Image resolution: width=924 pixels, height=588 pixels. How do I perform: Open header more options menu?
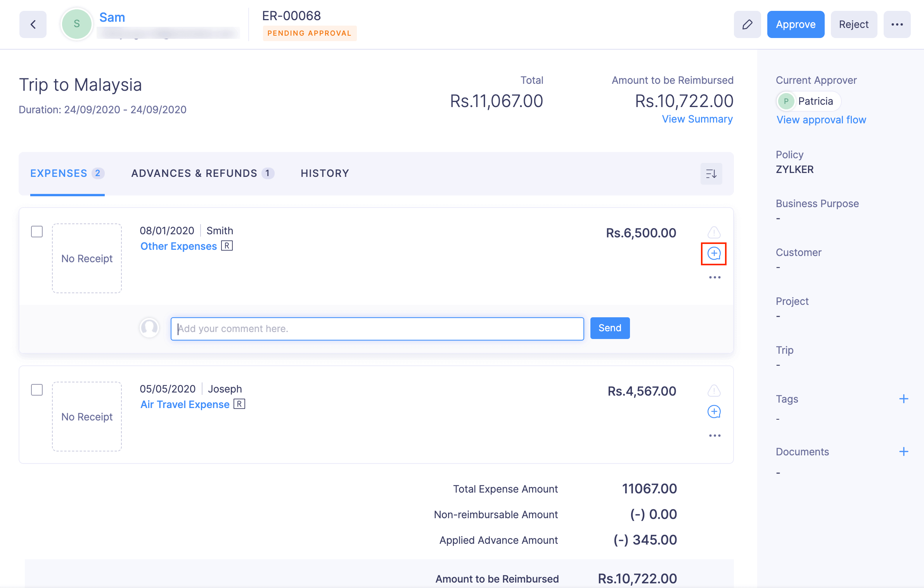(897, 24)
